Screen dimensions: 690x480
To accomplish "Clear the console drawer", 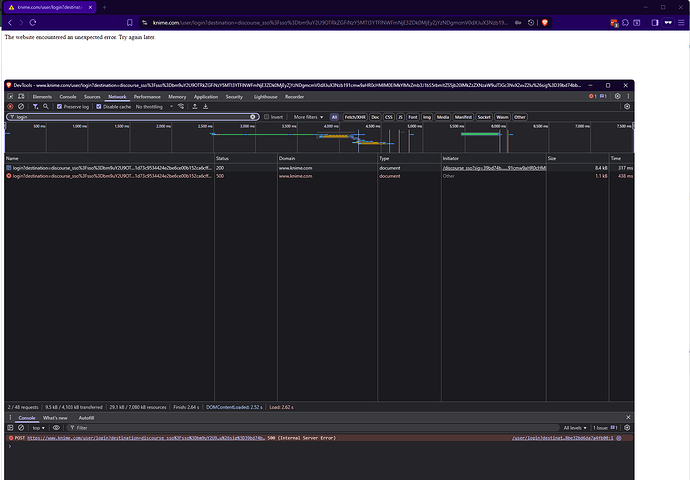I will 21,428.
